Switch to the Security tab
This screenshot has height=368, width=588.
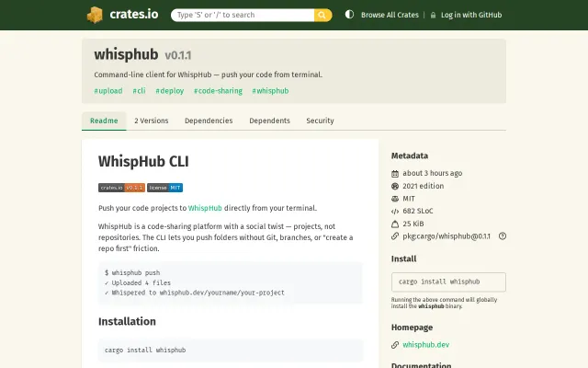pos(320,121)
